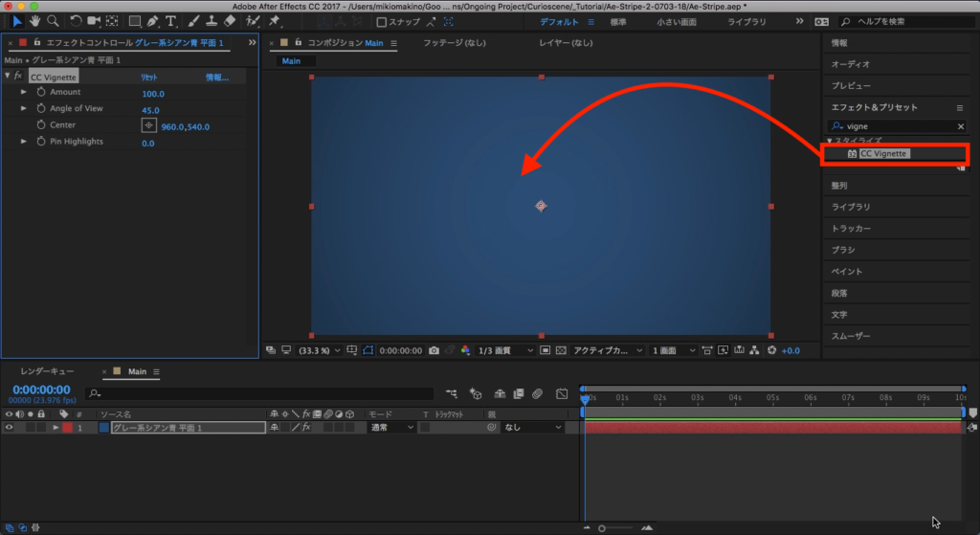Click the timeline zoom slider handle
The height and width of the screenshot is (535, 980).
coord(602,527)
